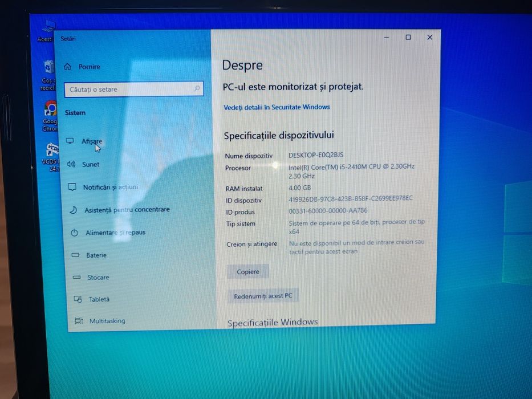Image resolution: width=532 pixels, height=399 pixels.
Task: Open Google Chrome desktop icon
Action: (50, 115)
